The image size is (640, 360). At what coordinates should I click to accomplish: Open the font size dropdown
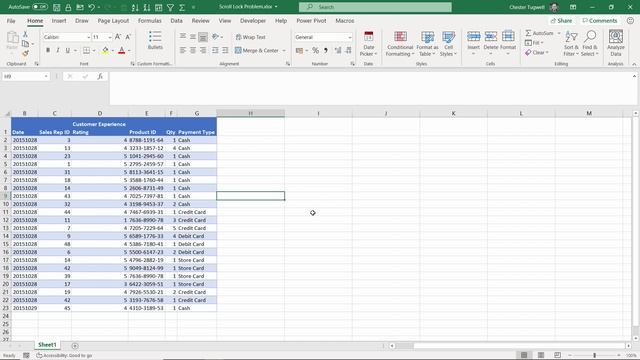[110, 37]
